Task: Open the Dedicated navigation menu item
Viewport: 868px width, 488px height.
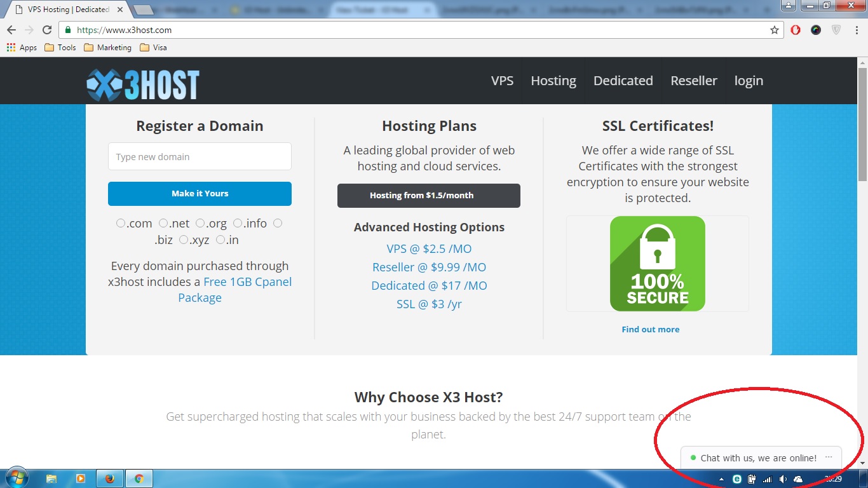Action: 623,81
